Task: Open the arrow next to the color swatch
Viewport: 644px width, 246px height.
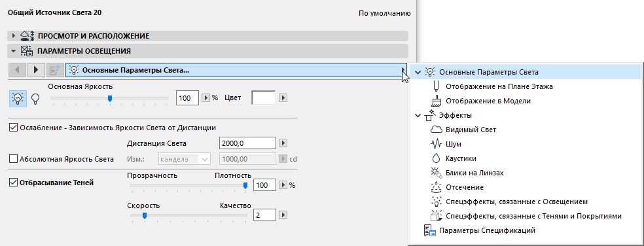Action: click(x=283, y=98)
